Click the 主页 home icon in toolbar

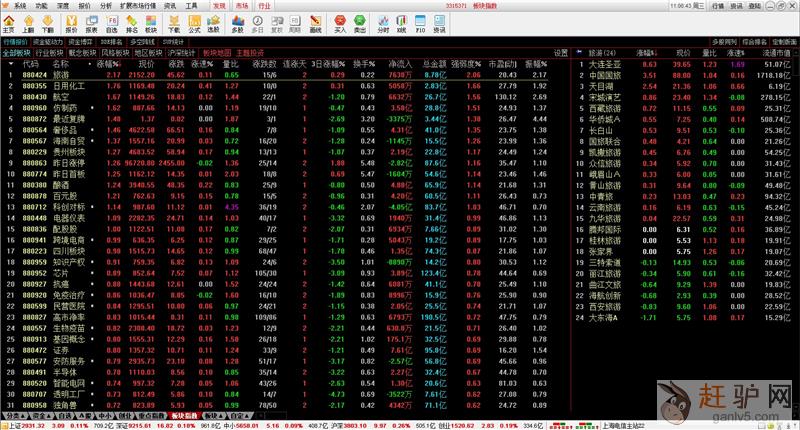(x=8, y=22)
